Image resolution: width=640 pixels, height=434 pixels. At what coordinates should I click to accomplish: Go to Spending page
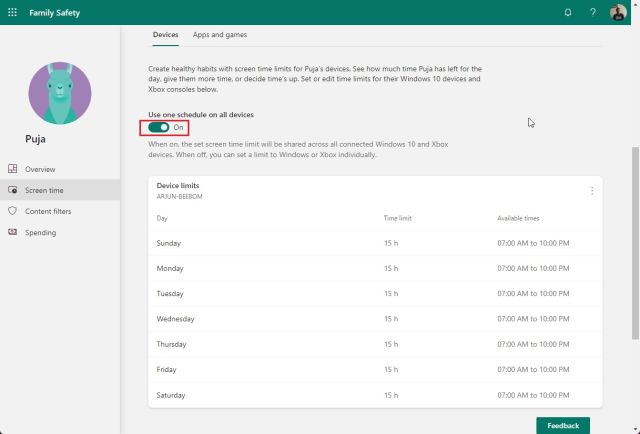pos(60,232)
